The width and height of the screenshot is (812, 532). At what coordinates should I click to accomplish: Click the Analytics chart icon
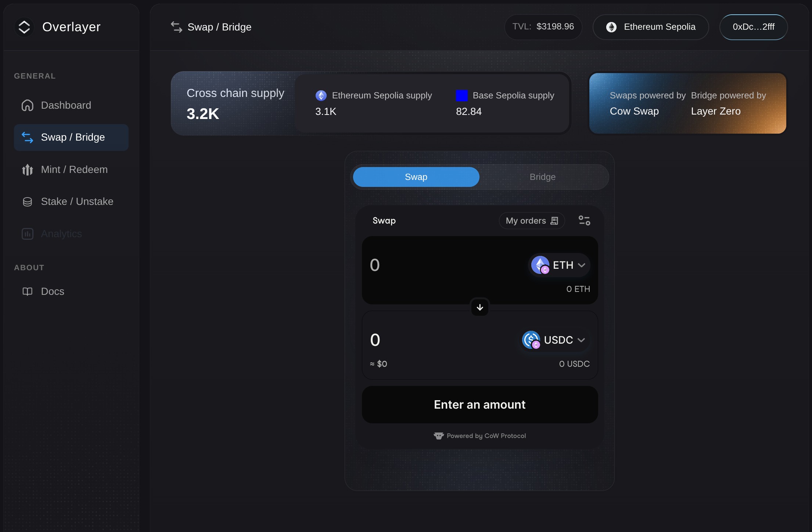28,234
